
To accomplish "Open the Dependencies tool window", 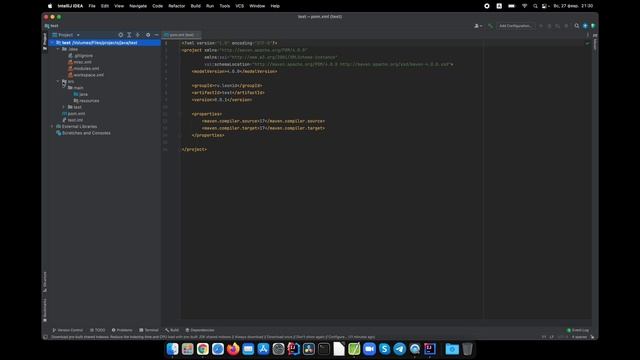I will pos(200,330).
